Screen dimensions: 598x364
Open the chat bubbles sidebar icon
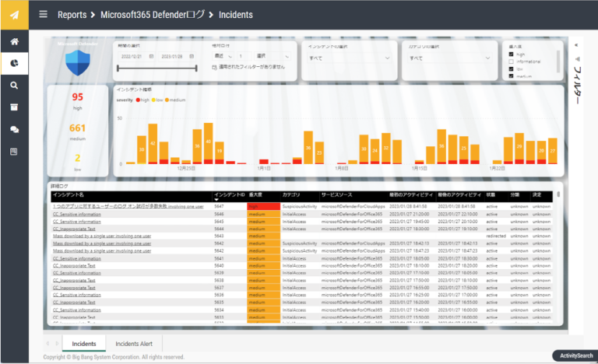click(x=14, y=129)
